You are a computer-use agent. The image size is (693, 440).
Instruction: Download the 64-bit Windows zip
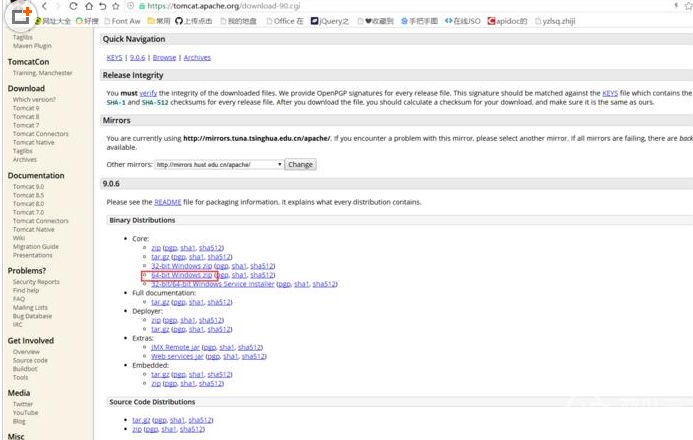click(x=182, y=275)
